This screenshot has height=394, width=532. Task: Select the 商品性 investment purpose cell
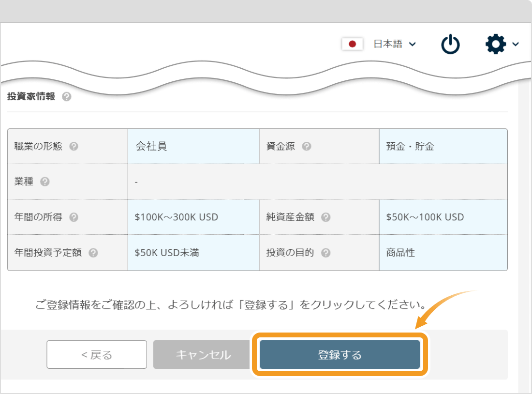[x=443, y=253]
